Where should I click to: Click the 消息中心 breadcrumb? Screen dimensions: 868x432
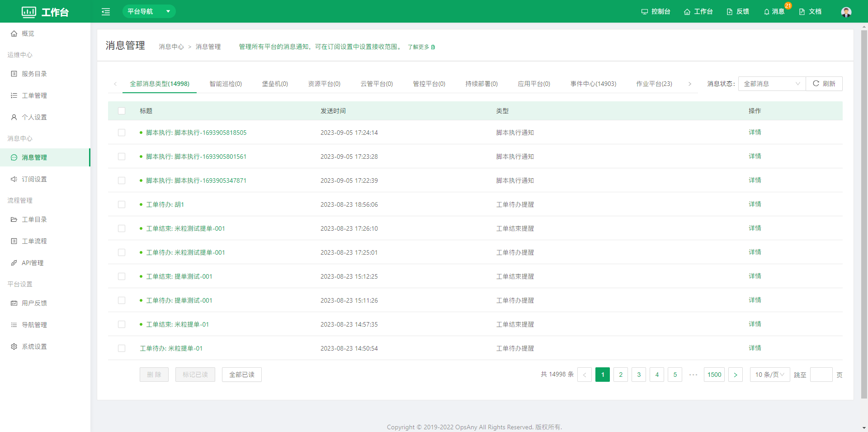click(171, 47)
